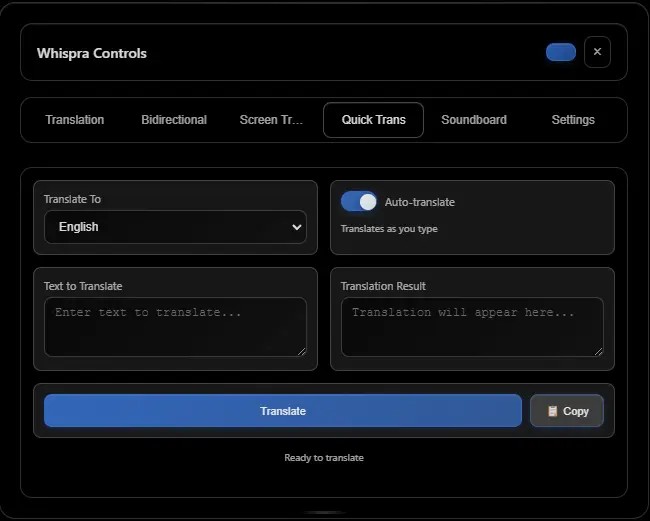Go to the Screen Translation tab
The image size is (650, 521).
tap(271, 120)
